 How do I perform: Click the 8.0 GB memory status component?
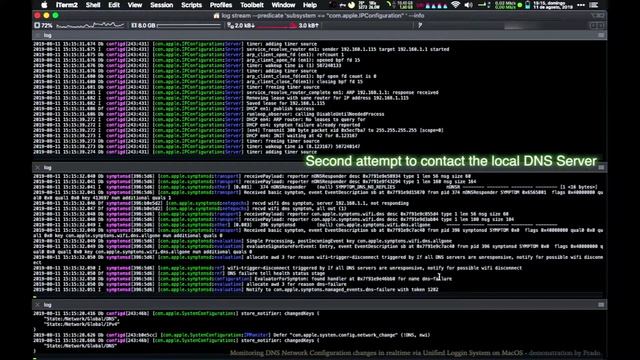tap(143, 25)
